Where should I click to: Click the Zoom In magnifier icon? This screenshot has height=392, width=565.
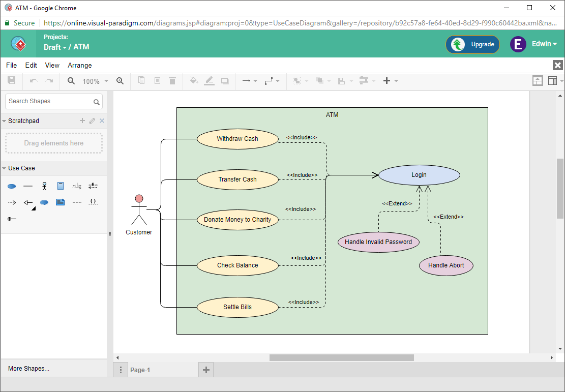(x=120, y=81)
